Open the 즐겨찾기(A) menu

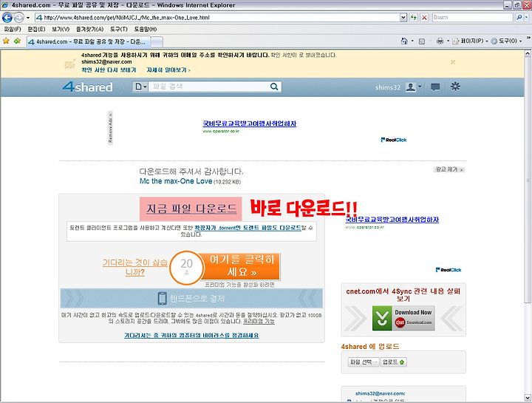pyautogui.click(x=89, y=29)
